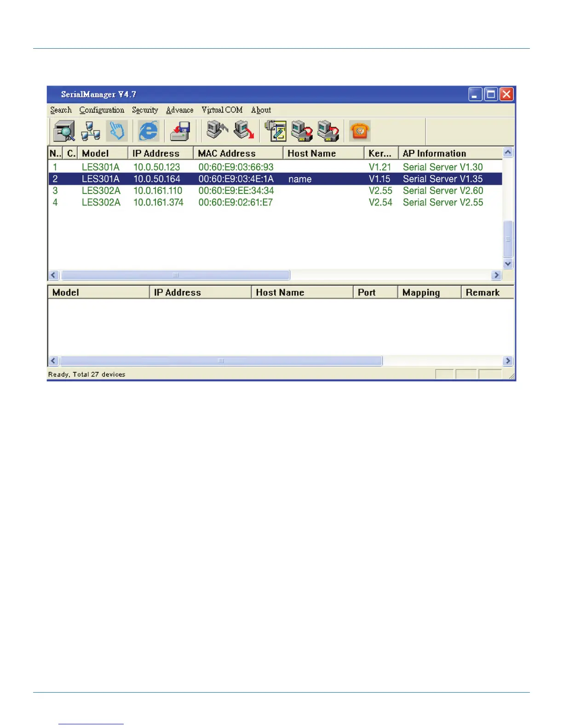Click lower pane horizontal scroll right arrow
Image resolution: width=563 pixels, height=728 pixels.
[508, 361]
